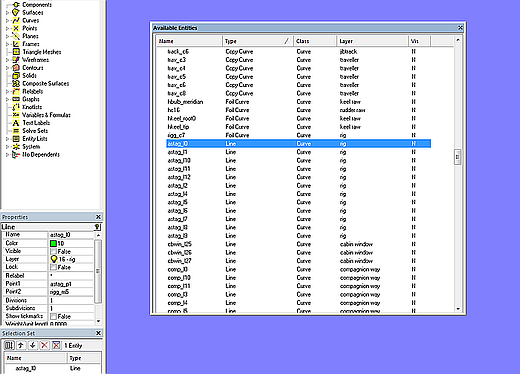Click the Triangle Meshes icon
Viewport: 520px width, 374px height.
pos(16,52)
